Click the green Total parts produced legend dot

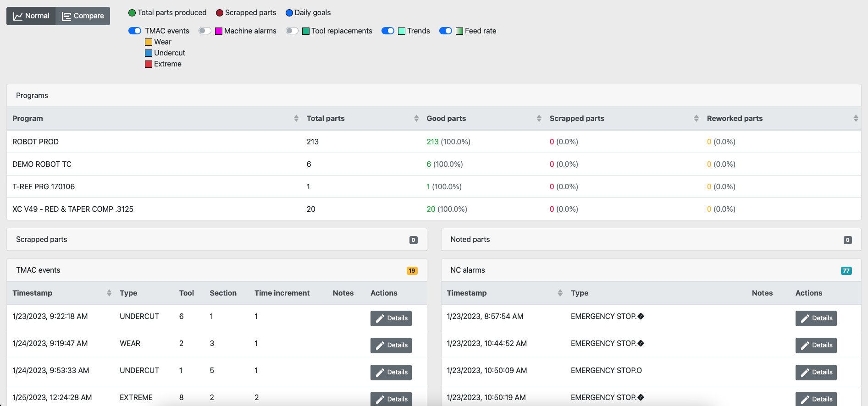tap(132, 13)
